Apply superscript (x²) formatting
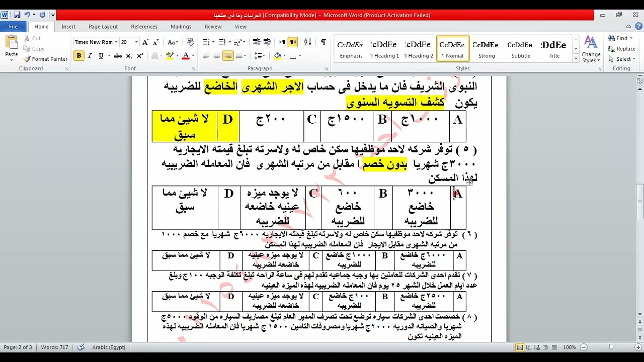Viewport: 644px width, 362px height. [x=140, y=56]
